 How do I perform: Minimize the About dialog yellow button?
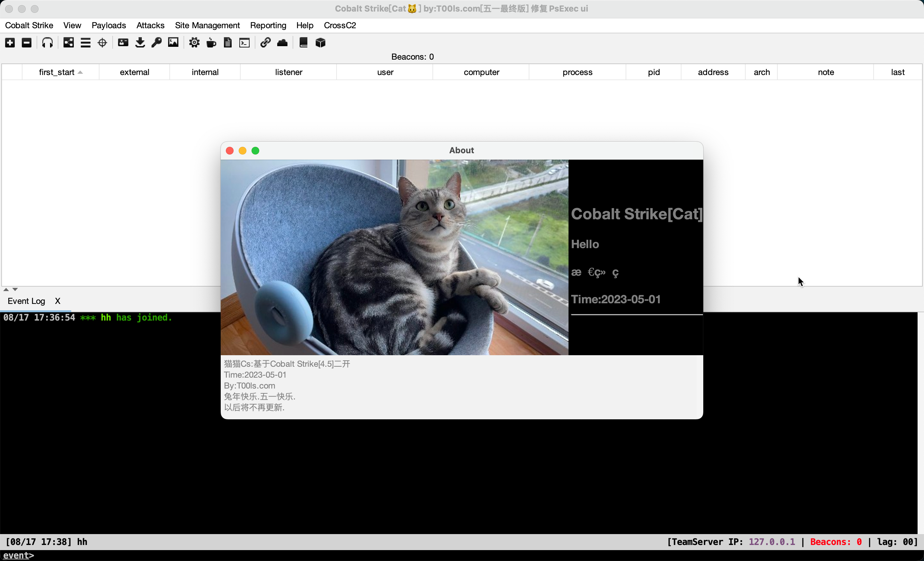point(243,151)
